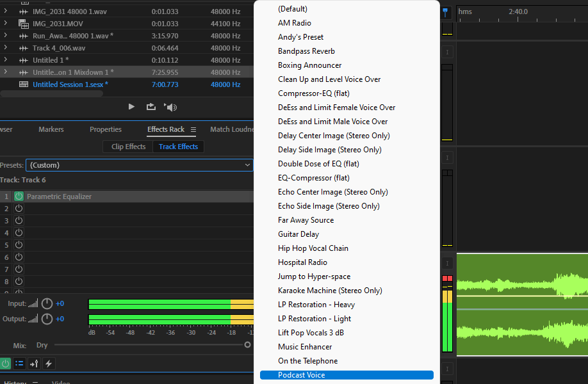The image size is (588, 384).
Task: Click the lightning bolt pre-render icon
Action: pos(49,364)
